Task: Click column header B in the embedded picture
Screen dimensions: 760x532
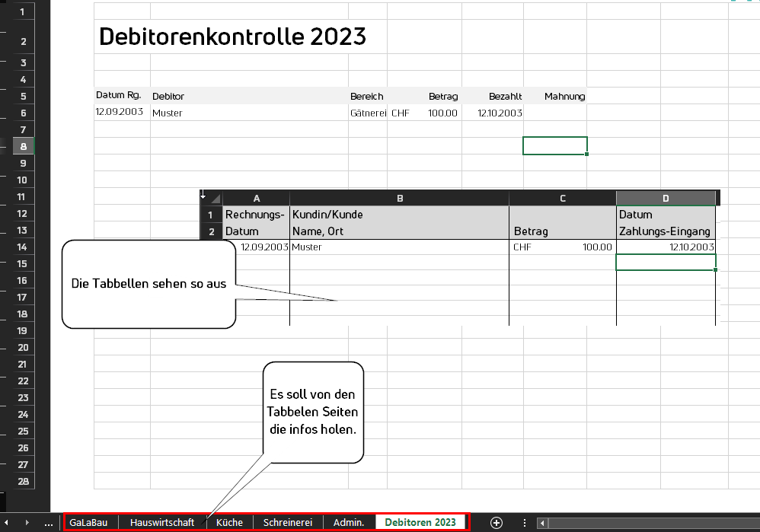Action: pyautogui.click(x=400, y=198)
